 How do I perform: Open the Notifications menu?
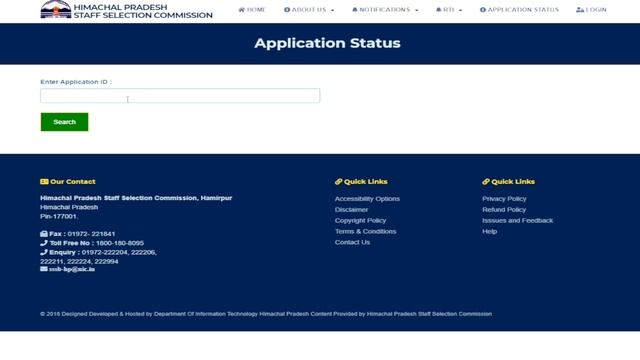[385, 9]
